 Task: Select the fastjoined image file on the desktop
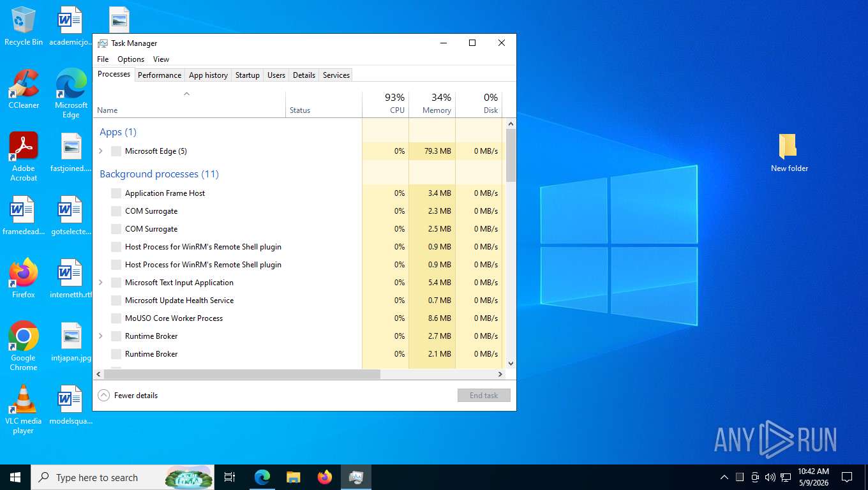[x=71, y=153]
